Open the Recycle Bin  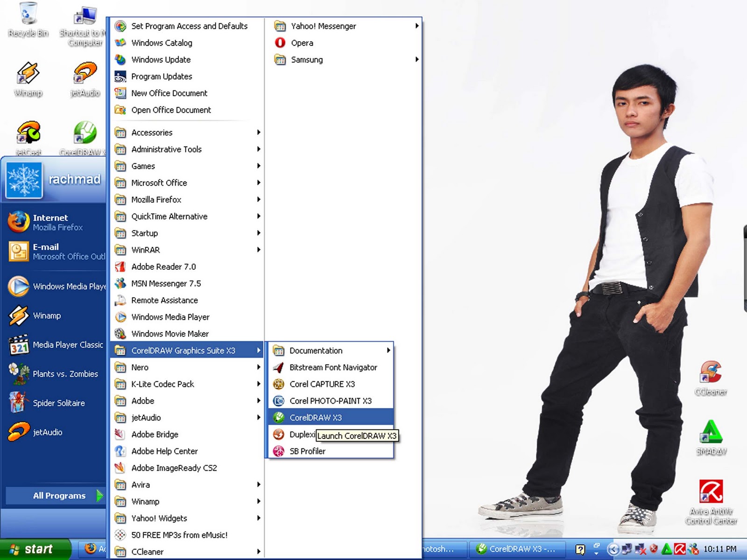click(x=28, y=14)
